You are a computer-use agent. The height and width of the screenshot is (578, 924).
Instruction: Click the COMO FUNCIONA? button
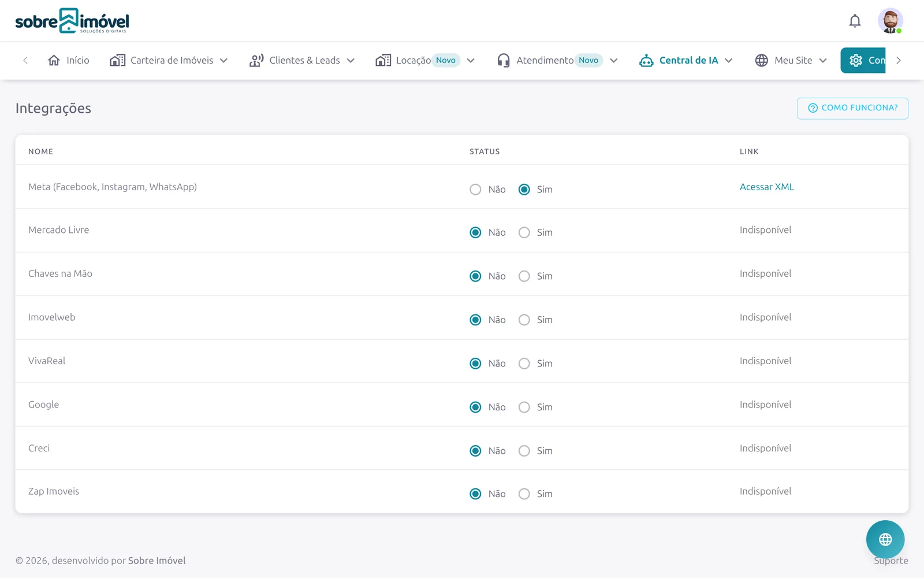[852, 108]
